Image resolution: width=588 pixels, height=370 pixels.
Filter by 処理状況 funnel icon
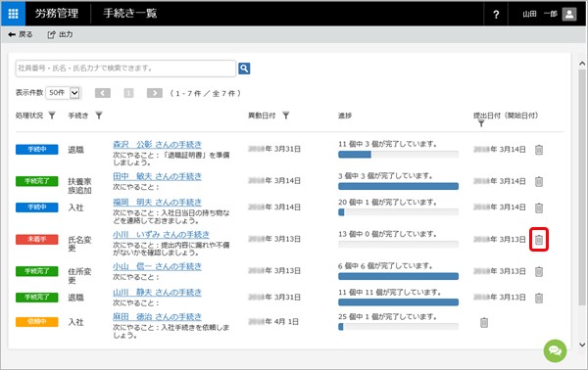pyautogui.click(x=52, y=116)
